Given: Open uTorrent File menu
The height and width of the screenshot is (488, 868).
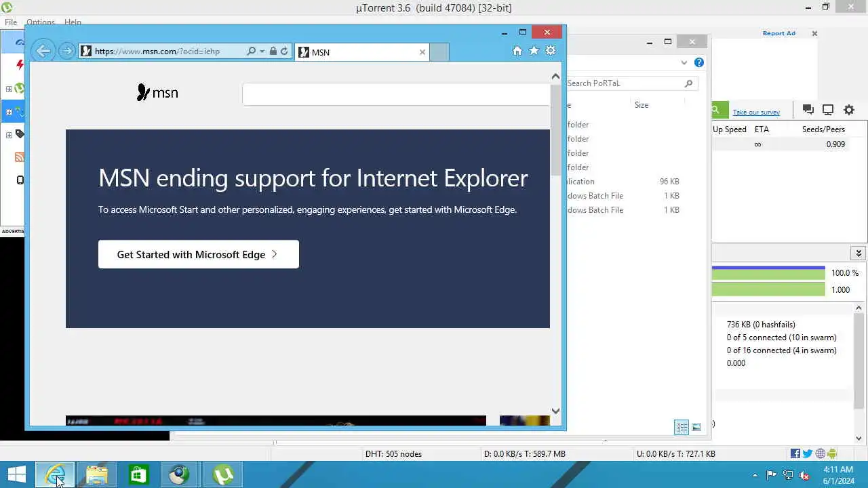Looking at the screenshot, I should pyautogui.click(x=11, y=22).
